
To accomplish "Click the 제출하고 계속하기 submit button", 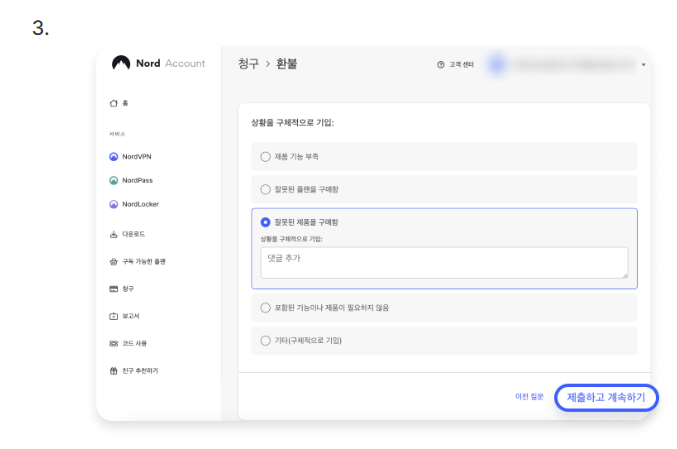I will point(606,397).
